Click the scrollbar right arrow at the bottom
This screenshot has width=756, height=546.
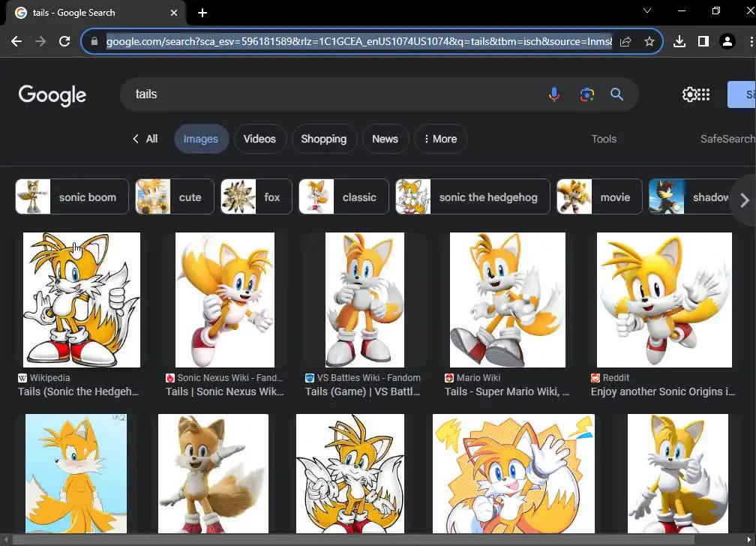[749, 540]
